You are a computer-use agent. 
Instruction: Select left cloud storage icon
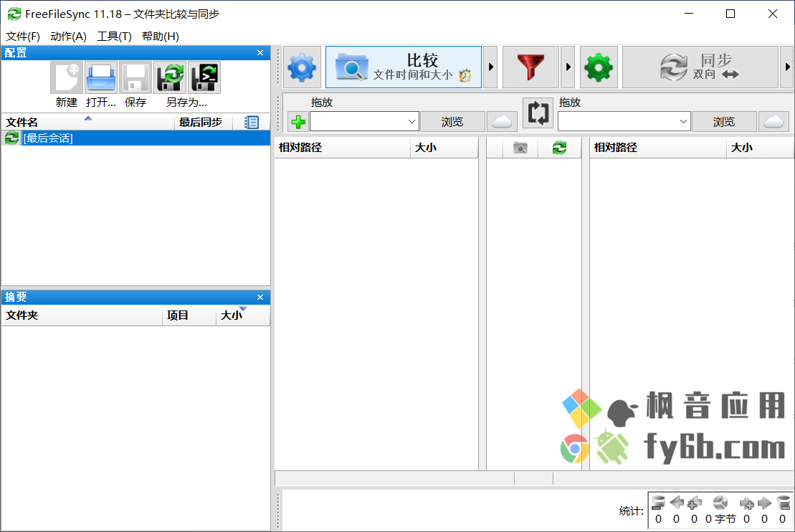(x=502, y=122)
